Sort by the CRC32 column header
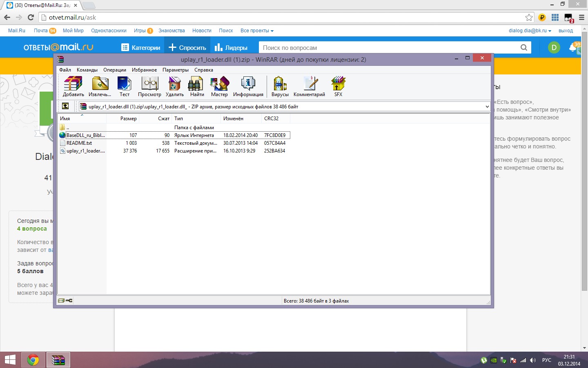Viewport: 588px width, 368px height. tap(276, 118)
